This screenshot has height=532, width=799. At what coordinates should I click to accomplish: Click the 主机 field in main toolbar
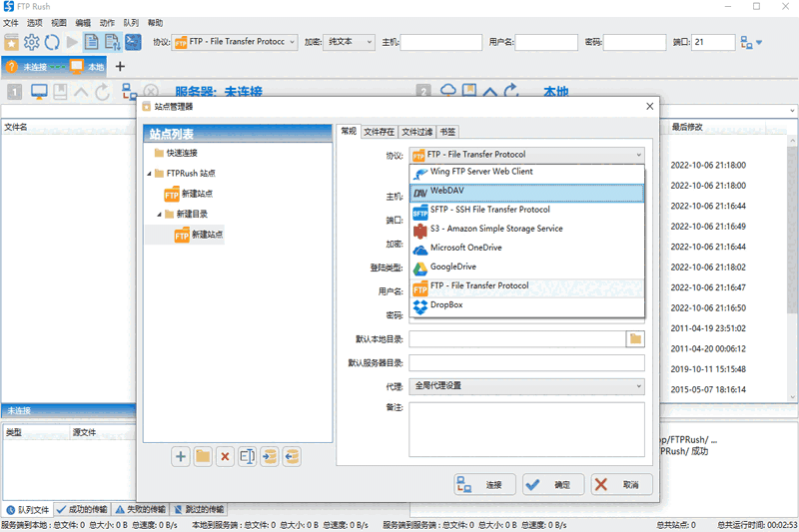pyautogui.click(x=441, y=42)
